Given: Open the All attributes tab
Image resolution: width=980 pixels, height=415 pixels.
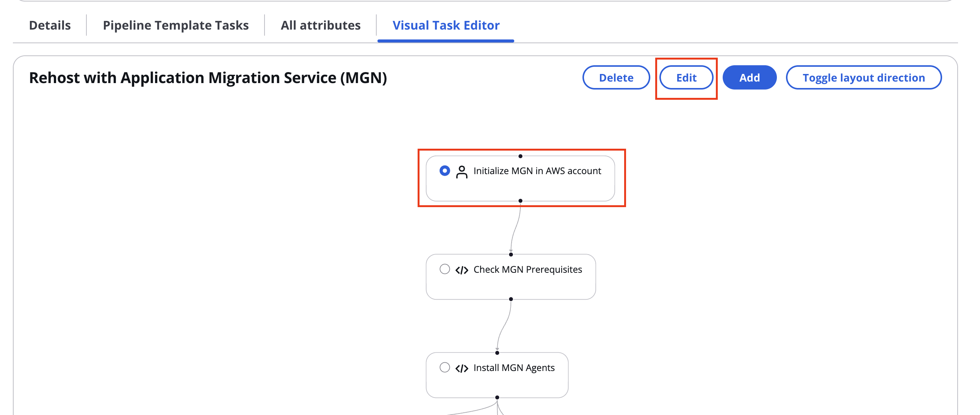Looking at the screenshot, I should 321,25.
